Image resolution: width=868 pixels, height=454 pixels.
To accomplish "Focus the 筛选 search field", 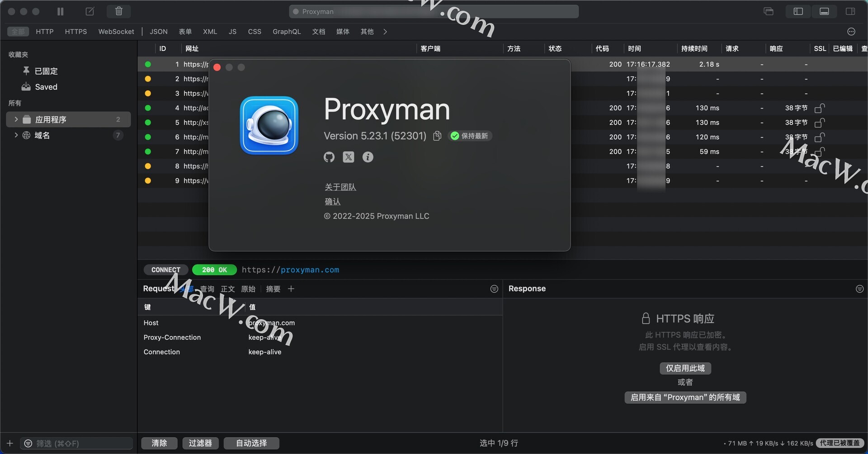I will (76, 444).
